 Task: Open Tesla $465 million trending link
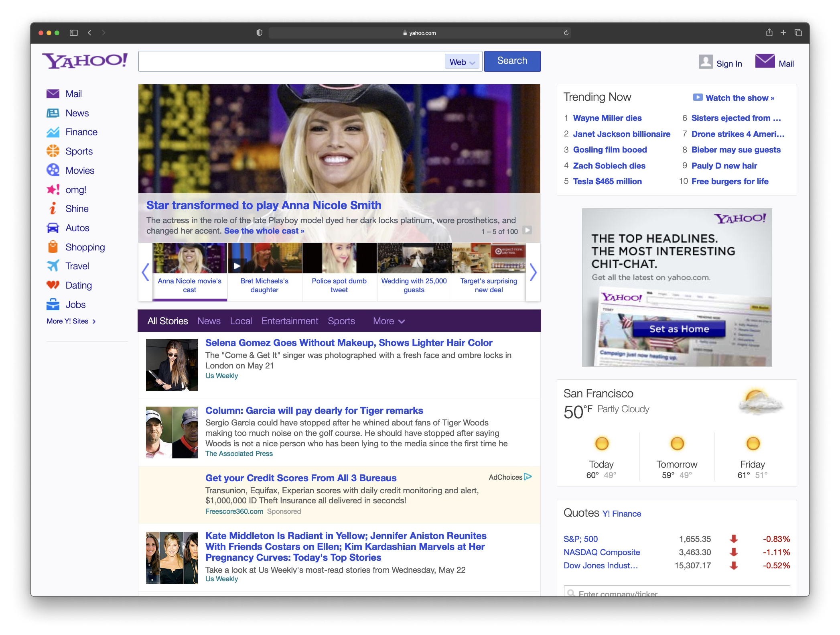[x=607, y=181]
